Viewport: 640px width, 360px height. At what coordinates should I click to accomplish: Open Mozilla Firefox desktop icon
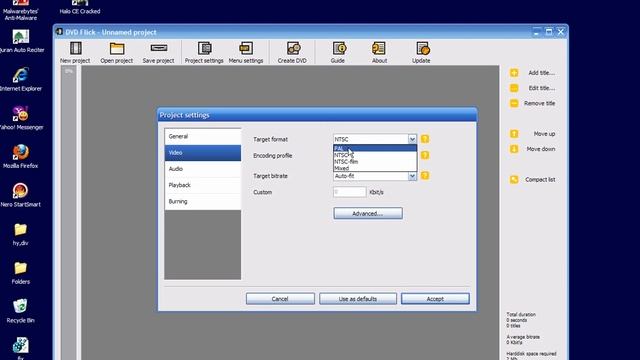click(20, 153)
